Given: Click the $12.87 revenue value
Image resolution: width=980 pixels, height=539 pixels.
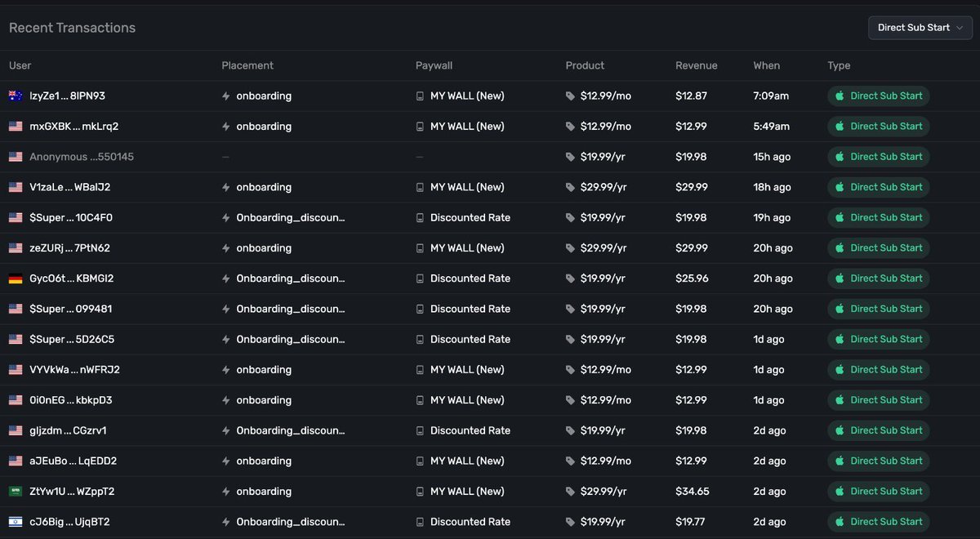Looking at the screenshot, I should (x=692, y=96).
